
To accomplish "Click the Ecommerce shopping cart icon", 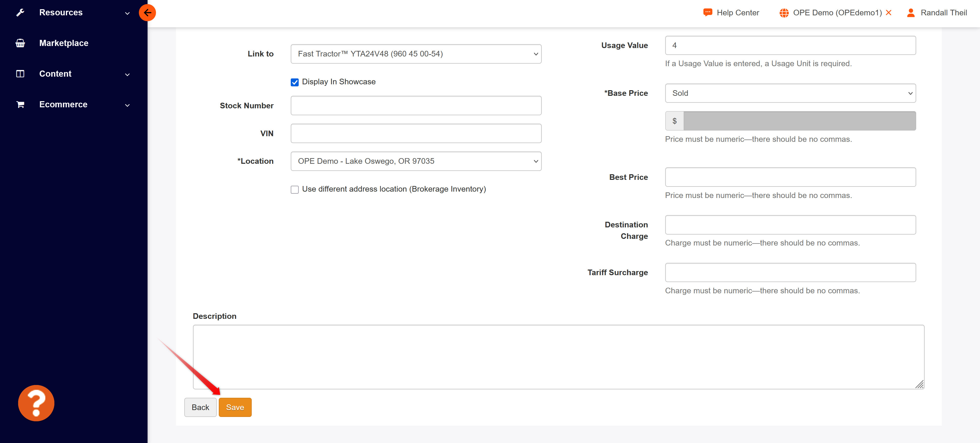I will 20,104.
